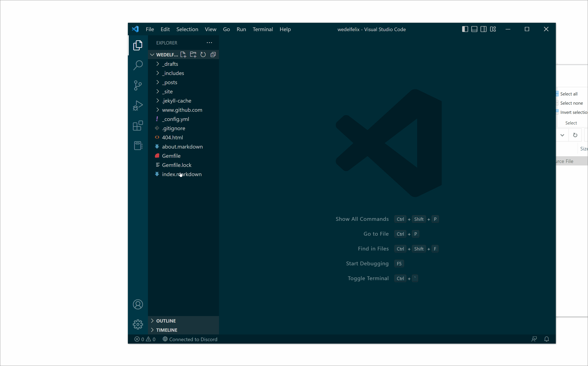This screenshot has height=366, width=588.
Task: Expand the TIMELINE section
Action: click(x=167, y=330)
